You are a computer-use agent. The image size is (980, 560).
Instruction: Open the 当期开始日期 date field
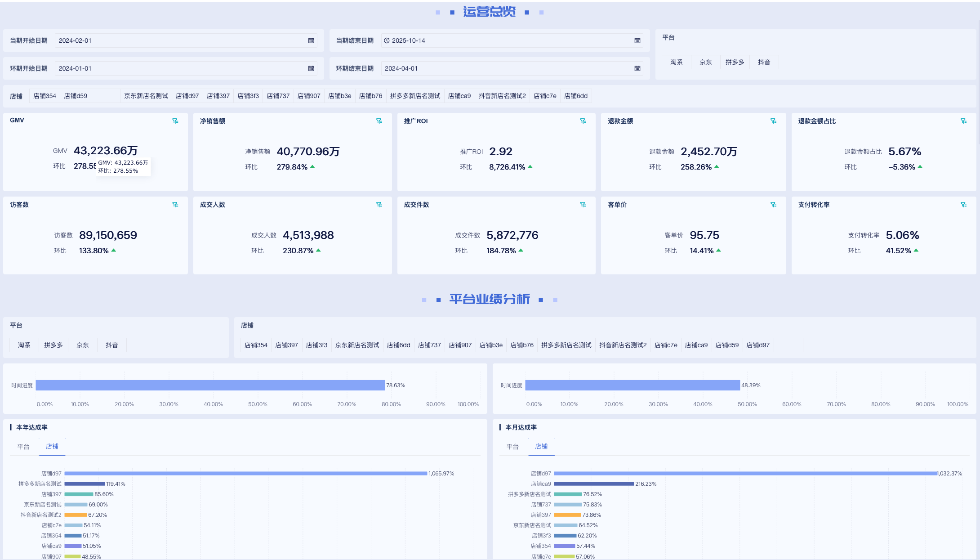point(180,40)
